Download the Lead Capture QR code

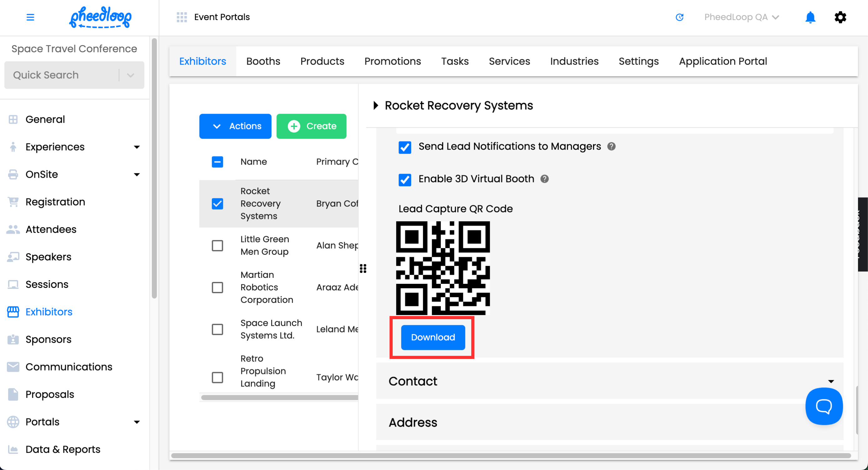coord(433,337)
